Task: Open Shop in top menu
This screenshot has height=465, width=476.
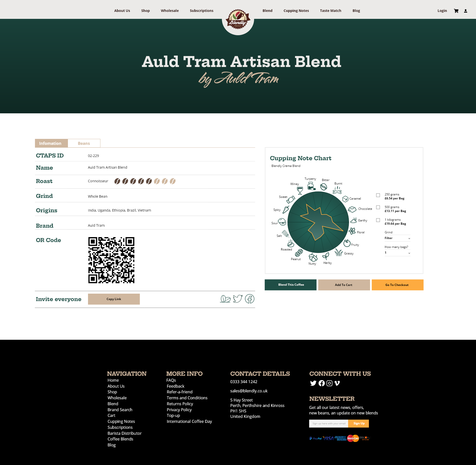Action: click(x=146, y=11)
